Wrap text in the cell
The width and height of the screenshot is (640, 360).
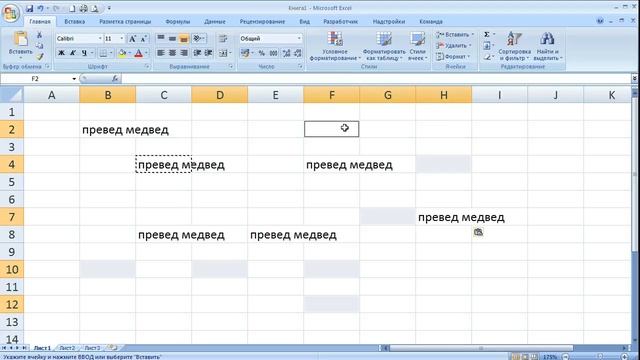(223, 38)
